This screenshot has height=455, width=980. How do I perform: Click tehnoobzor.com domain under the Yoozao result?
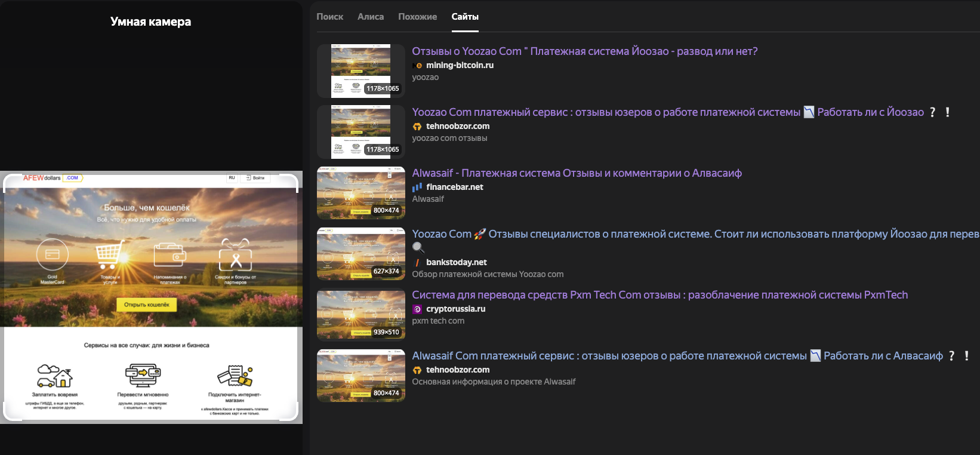pyautogui.click(x=458, y=127)
